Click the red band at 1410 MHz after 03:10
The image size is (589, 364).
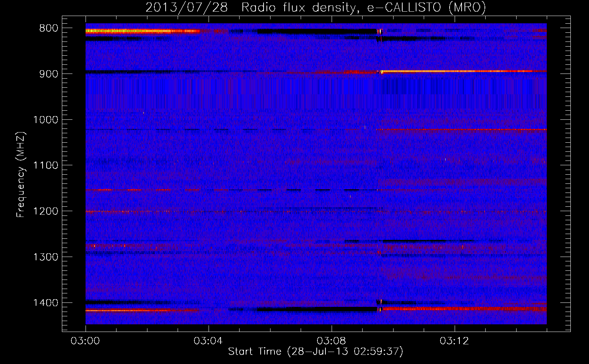(x=464, y=309)
